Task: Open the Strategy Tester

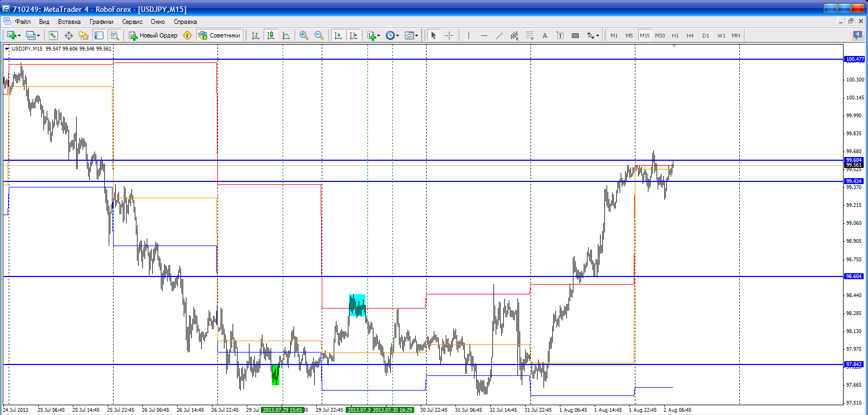Action: coord(114,35)
